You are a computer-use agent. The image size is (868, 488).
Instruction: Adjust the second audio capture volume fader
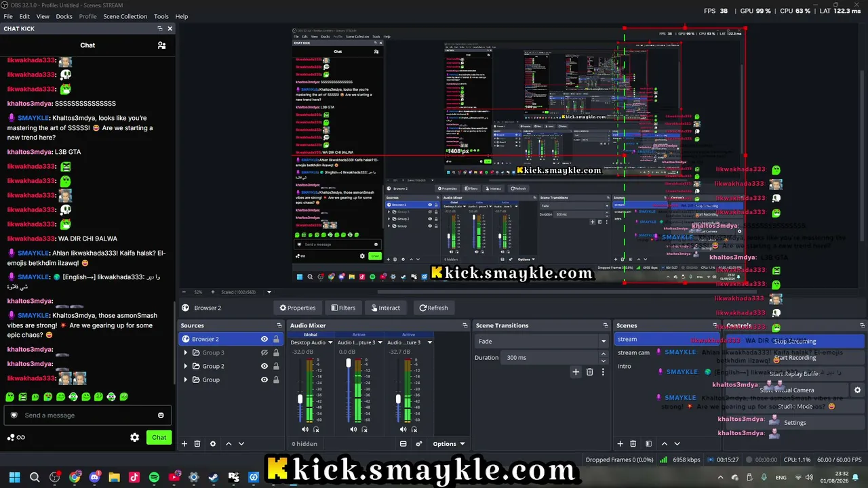[x=349, y=363]
